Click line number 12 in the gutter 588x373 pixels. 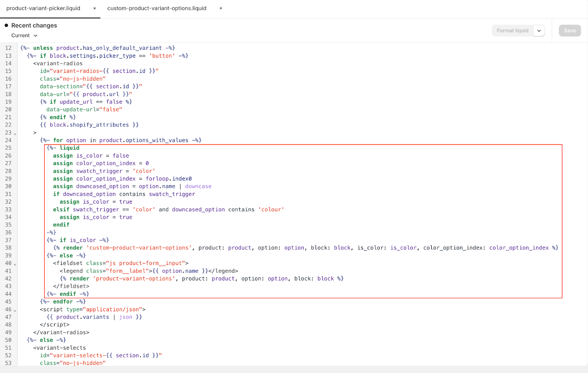(8, 48)
